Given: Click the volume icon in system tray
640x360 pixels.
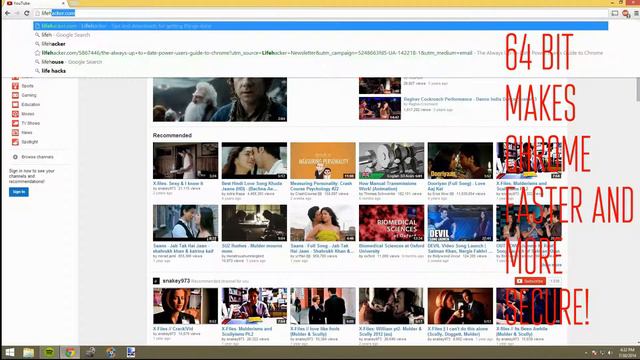Looking at the screenshot, I should click(610, 353).
